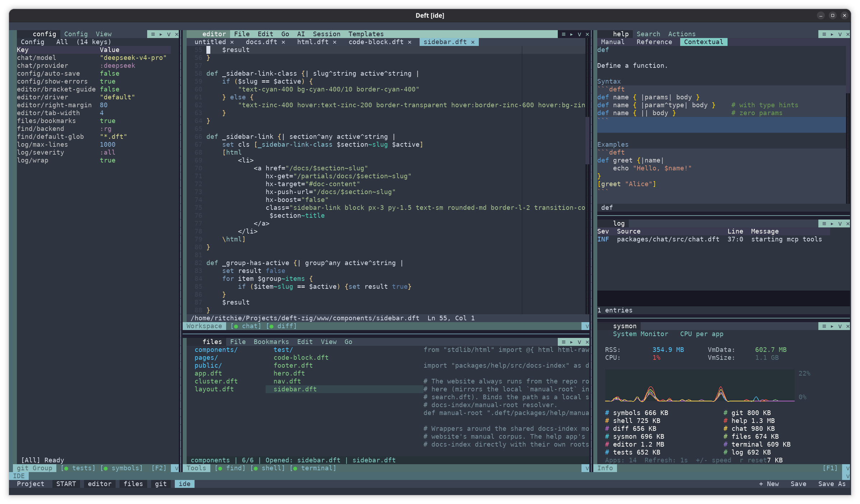The image size is (860, 504).
Task: Toggle the tests app in the git Group bar
Action: click(x=78, y=468)
